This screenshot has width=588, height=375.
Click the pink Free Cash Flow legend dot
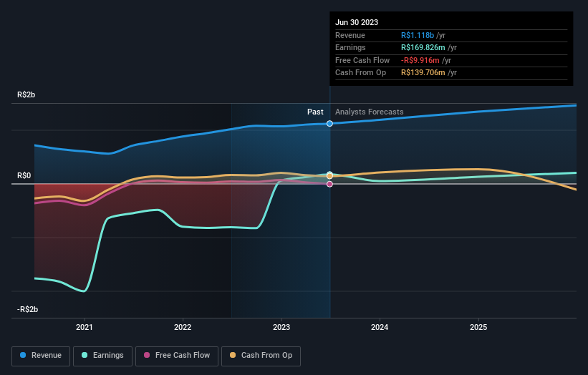click(147, 355)
